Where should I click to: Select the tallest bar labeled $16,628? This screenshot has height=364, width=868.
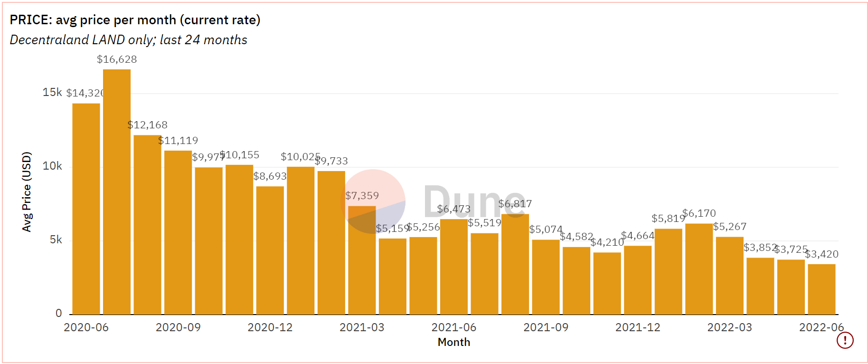point(117,192)
